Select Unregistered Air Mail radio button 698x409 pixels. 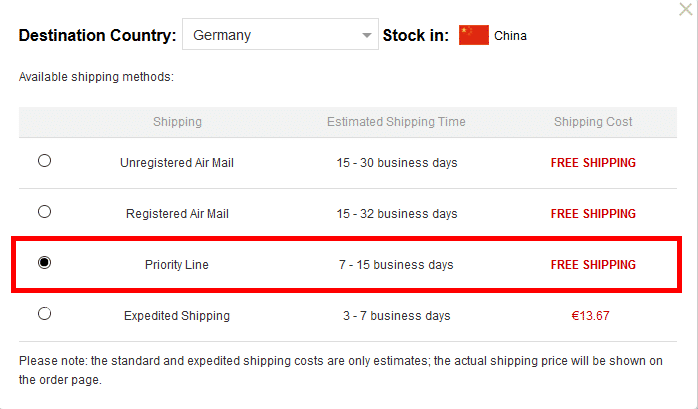pos(45,161)
